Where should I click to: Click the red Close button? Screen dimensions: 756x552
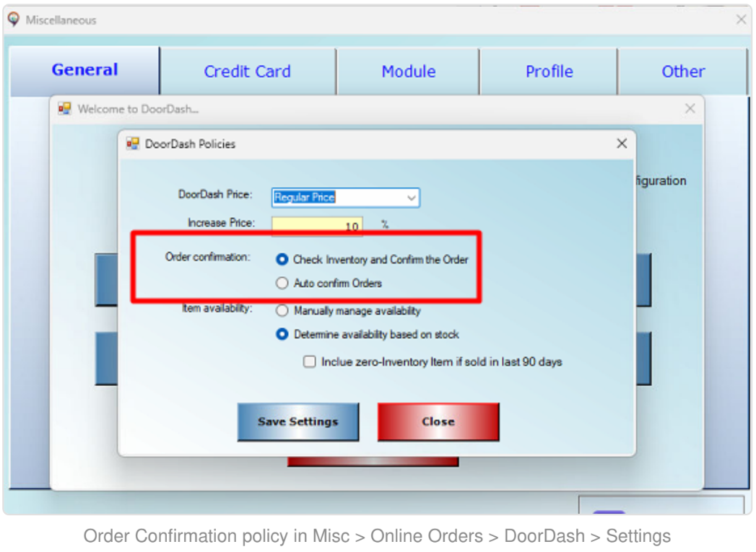click(438, 422)
